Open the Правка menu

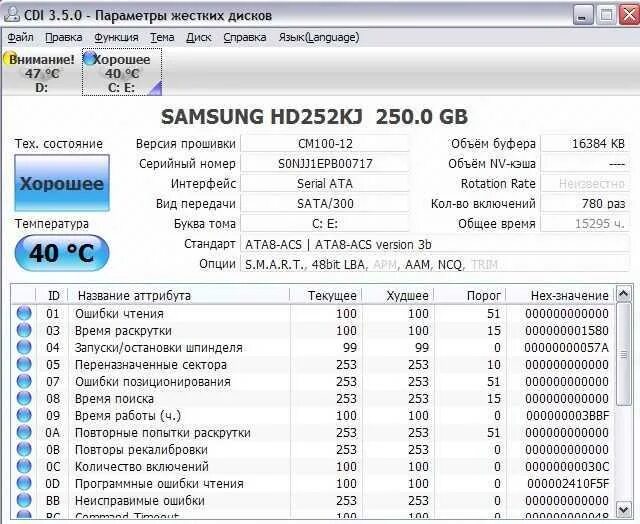tap(64, 38)
